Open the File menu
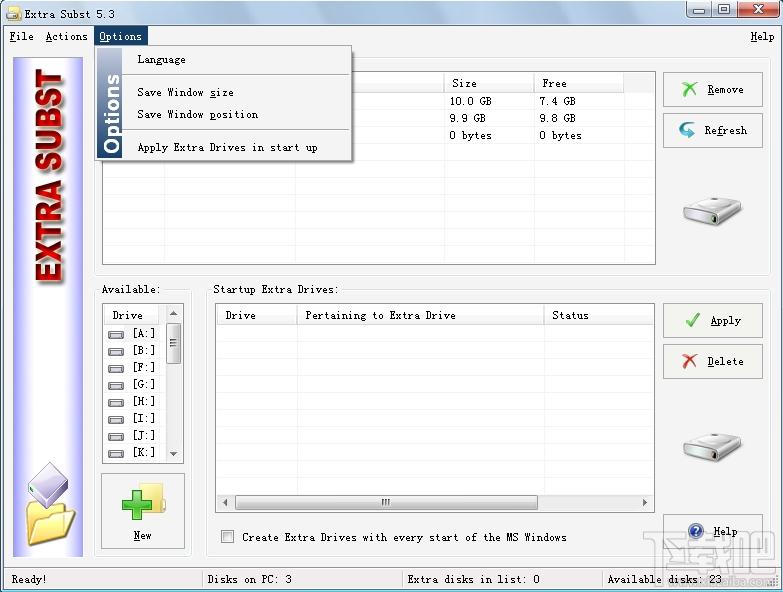783x592 pixels. point(21,36)
